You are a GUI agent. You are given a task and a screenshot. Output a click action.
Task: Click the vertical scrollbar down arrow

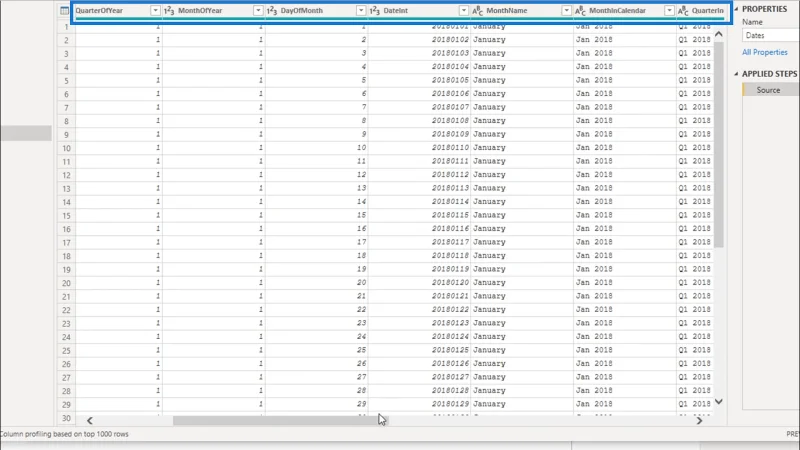click(719, 402)
